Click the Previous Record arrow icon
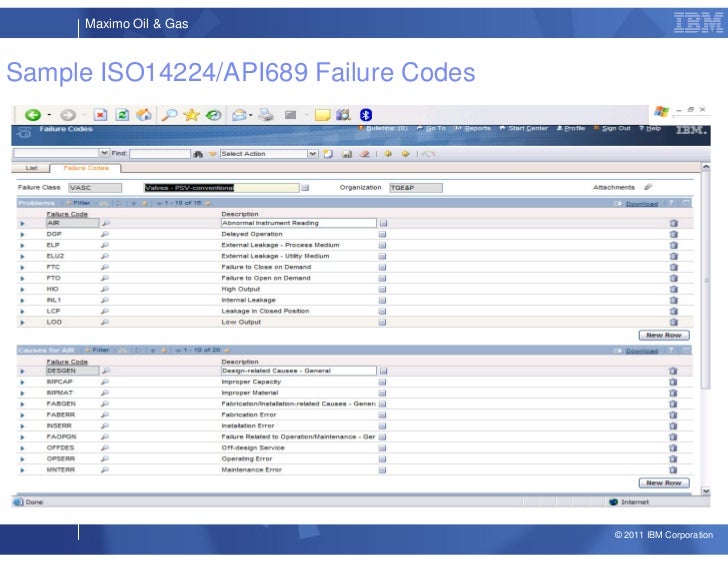The image size is (728, 563). tap(388, 154)
